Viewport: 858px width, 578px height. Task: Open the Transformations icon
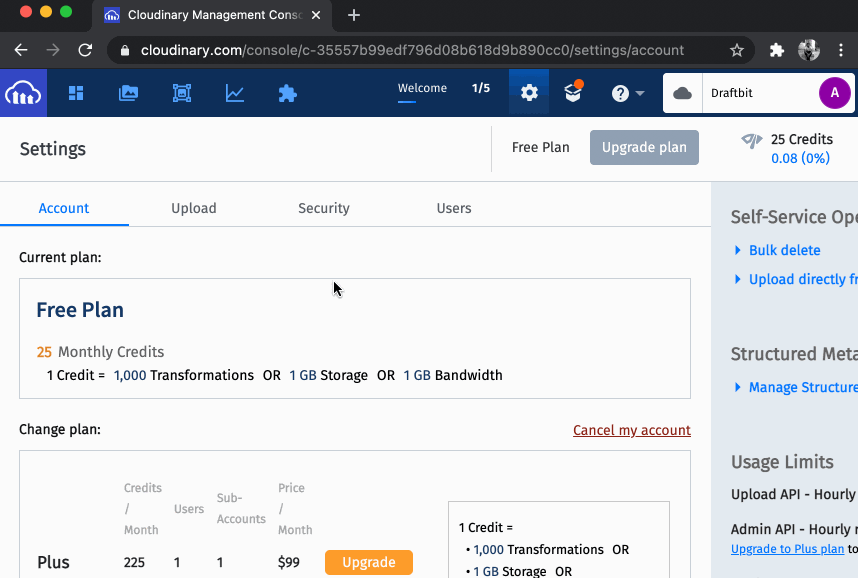pos(182,93)
